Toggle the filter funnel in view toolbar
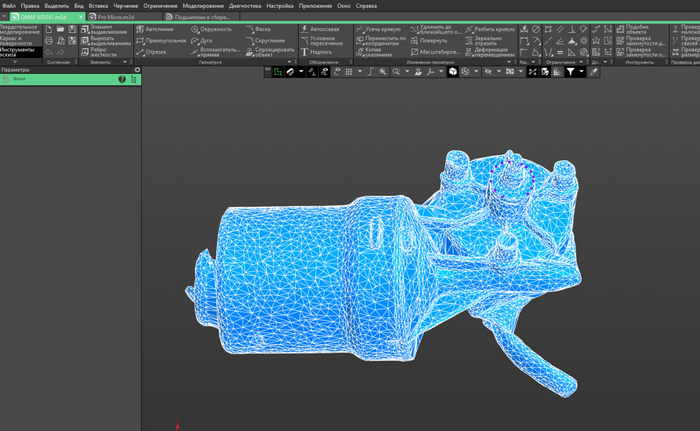Screen dimensions: 700x431 (x=570, y=72)
